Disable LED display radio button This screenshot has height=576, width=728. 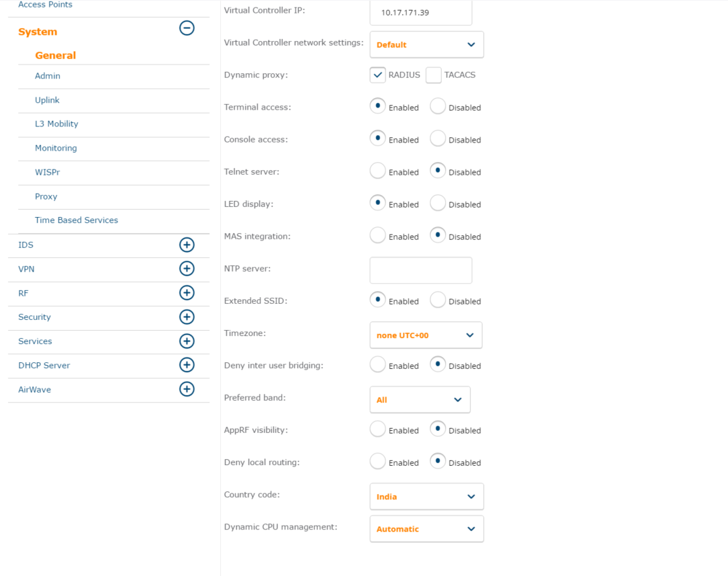(438, 203)
